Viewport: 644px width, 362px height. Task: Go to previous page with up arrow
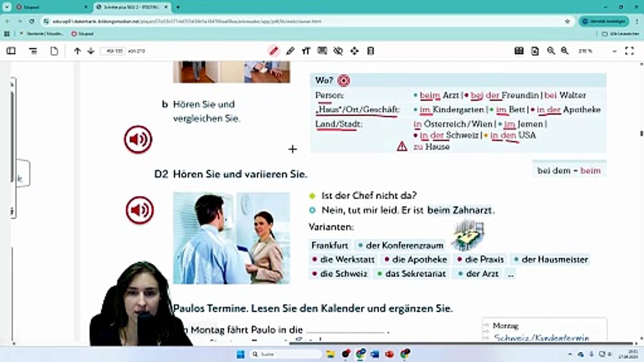[x=77, y=51]
